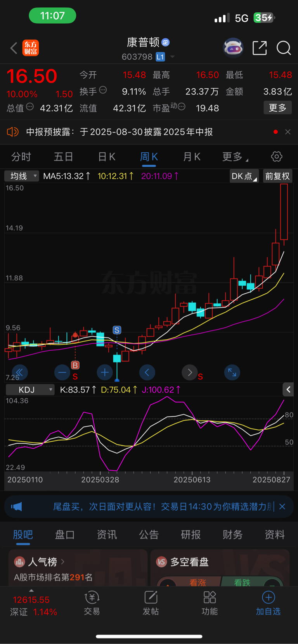Viewport: 298px width, 644px height.
Task: Open the 公告 tab
Action: coord(149,535)
